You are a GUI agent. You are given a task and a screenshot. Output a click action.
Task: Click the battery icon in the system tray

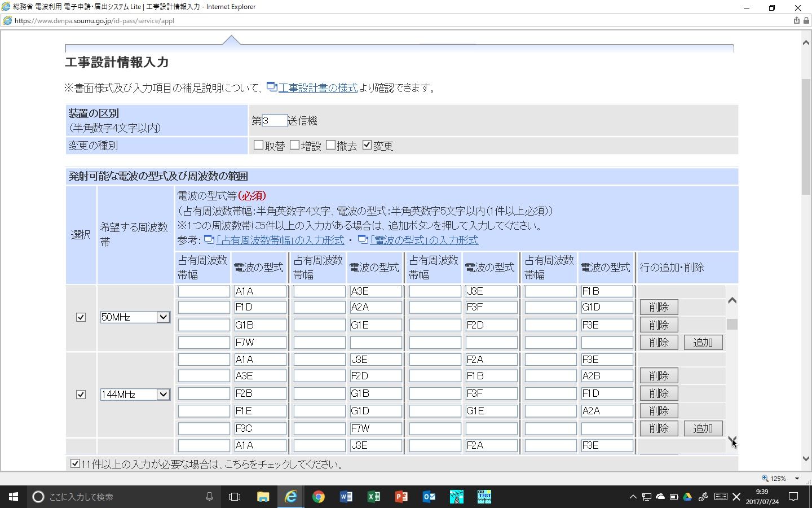pyautogui.click(x=674, y=497)
